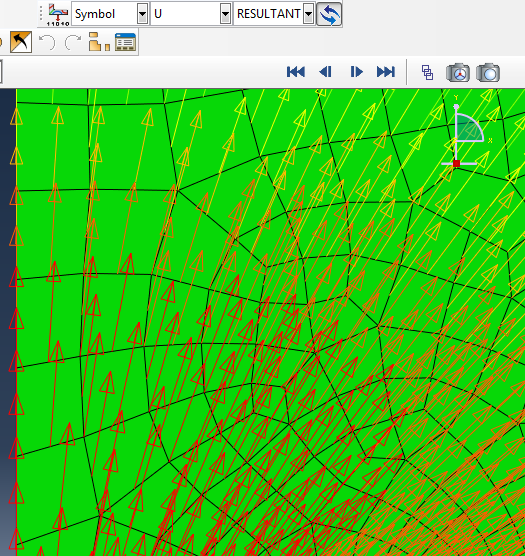Select the arrow selection tool
This screenshot has height=556, width=525.
tap(21, 42)
